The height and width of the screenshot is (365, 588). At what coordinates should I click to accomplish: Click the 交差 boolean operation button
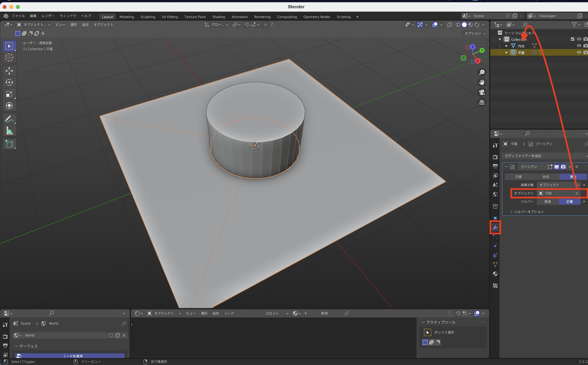point(518,177)
